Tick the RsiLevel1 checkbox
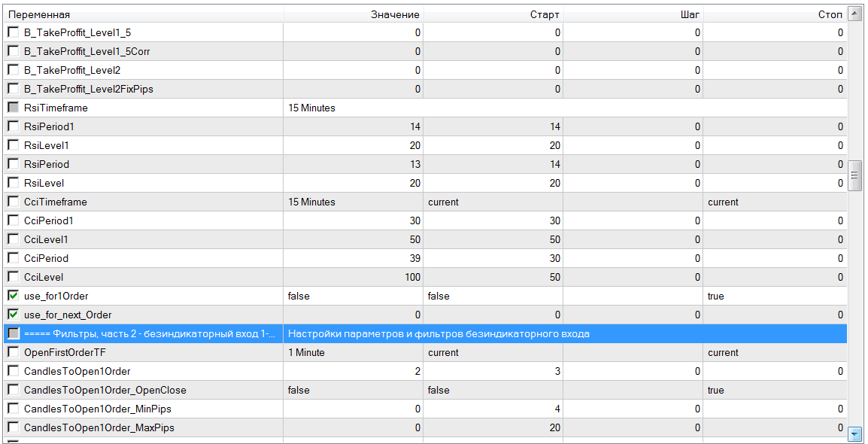 [12, 145]
